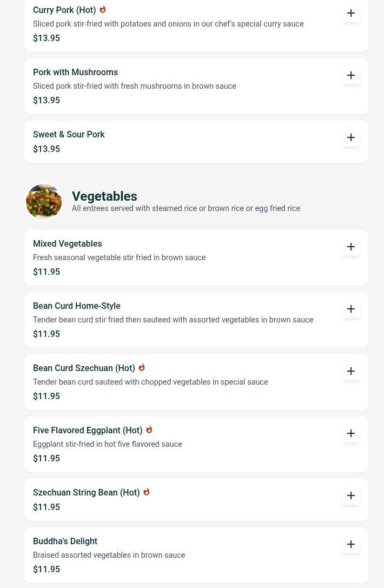
Task: Open the Buddha's Delight item title
Action: (x=65, y=541)
